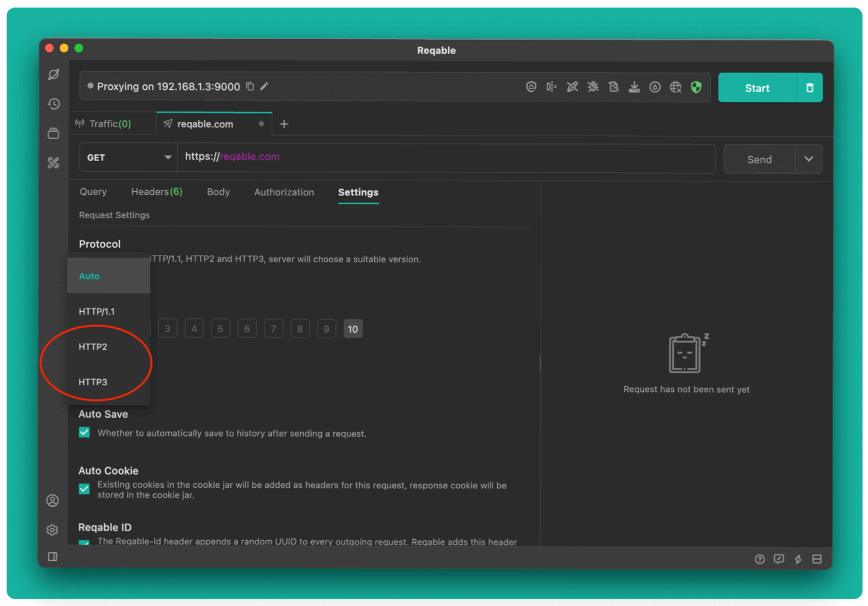Open the History clock sidebar icon
Image resolution: width=868 pixels, height=606 pixels.
54,104
